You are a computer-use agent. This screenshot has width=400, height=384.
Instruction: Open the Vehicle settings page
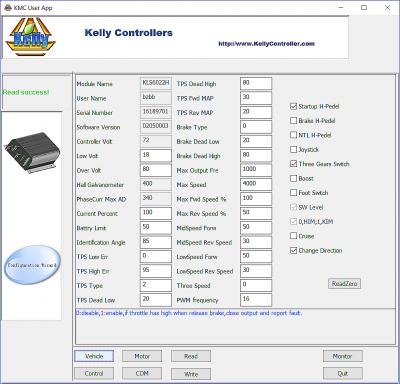(94, 356)
